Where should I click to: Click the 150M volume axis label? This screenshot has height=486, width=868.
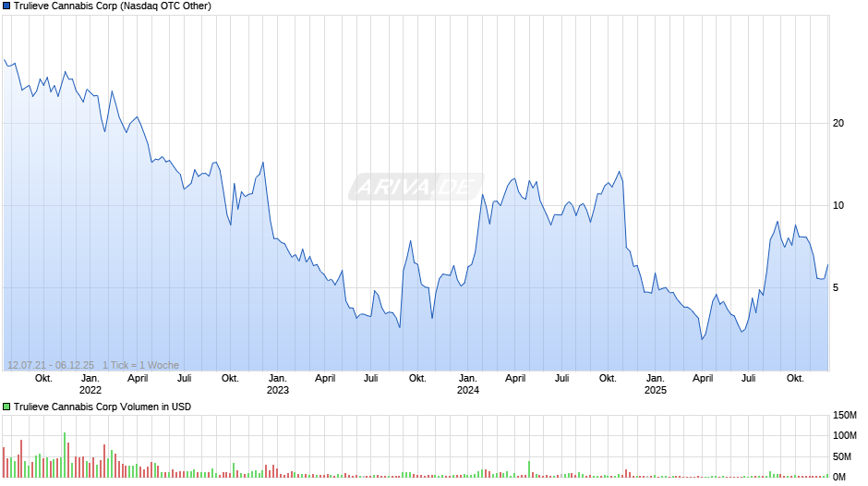pyautogui.click(x=845, y=415)
